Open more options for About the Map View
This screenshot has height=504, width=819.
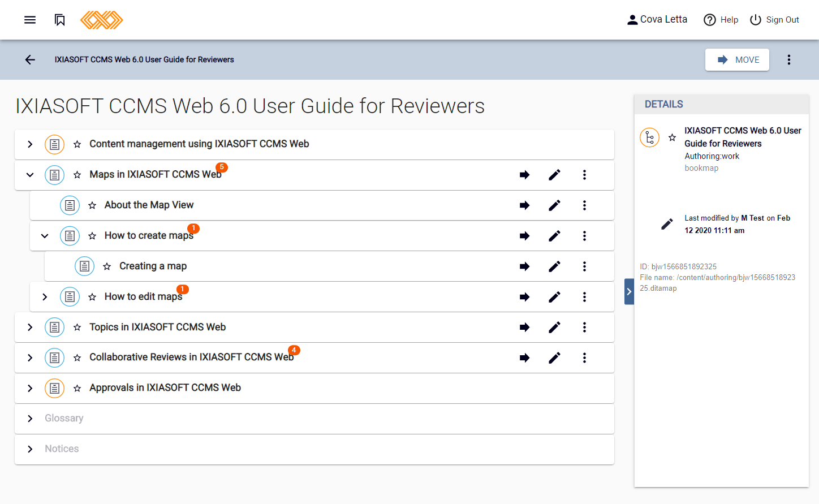584,205
